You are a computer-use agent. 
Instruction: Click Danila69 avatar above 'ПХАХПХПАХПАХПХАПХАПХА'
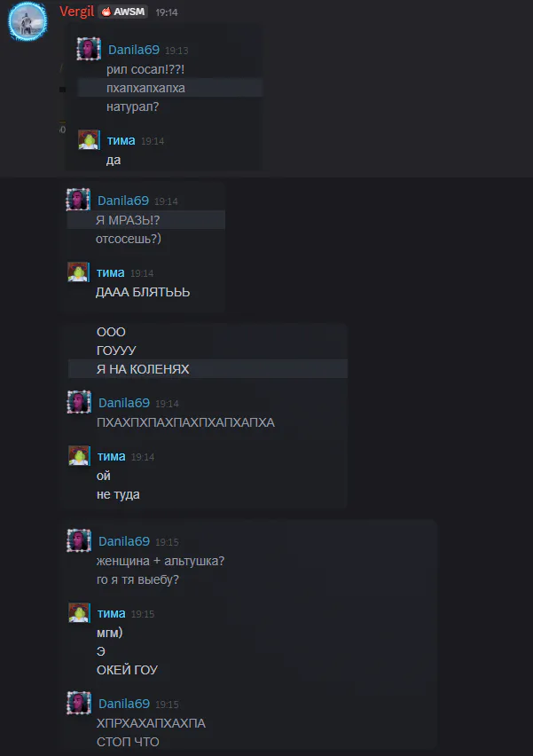tap(79, 402)
